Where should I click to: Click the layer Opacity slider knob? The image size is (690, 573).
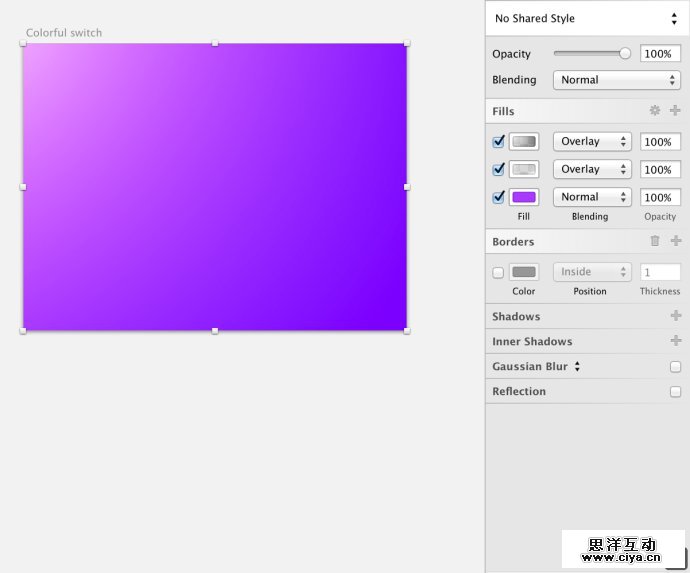pos(625,54)
